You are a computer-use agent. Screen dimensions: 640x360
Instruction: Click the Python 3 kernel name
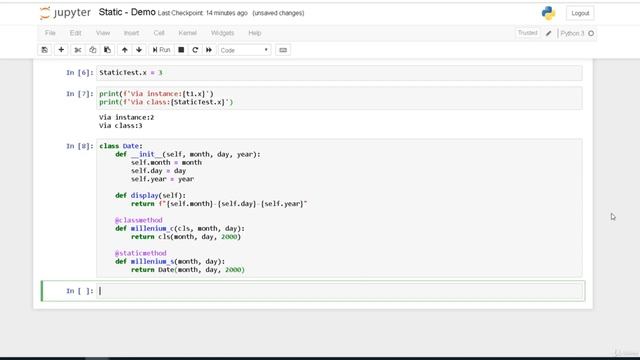point(572,33)
